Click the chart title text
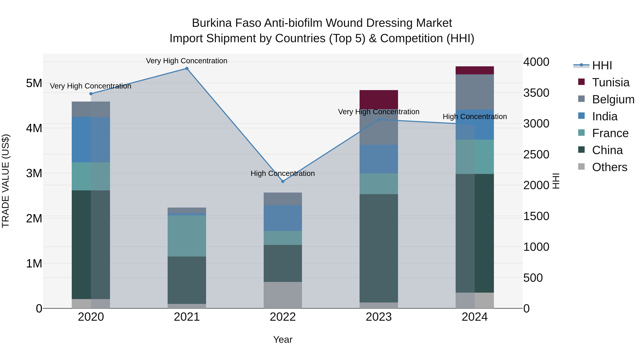644x362 pixels. pyautogui.click(x=322, y=31)
